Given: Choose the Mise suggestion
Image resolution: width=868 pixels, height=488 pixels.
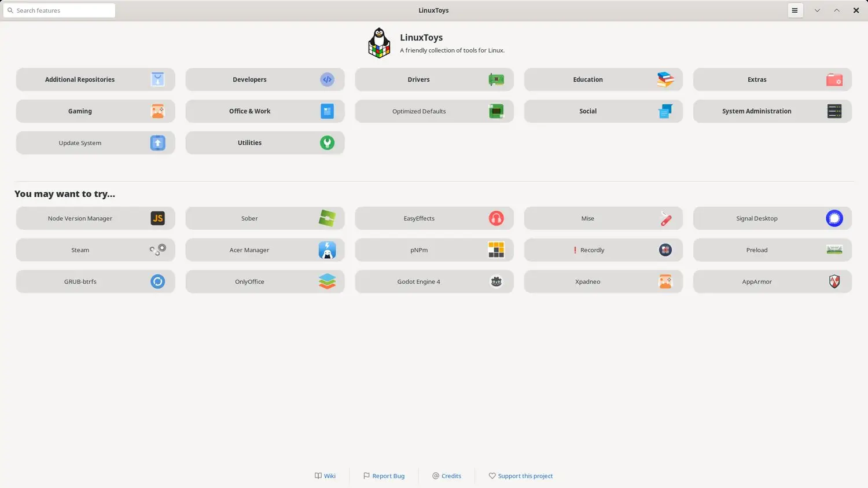Looking at the screenshot, I should (604, 218).
